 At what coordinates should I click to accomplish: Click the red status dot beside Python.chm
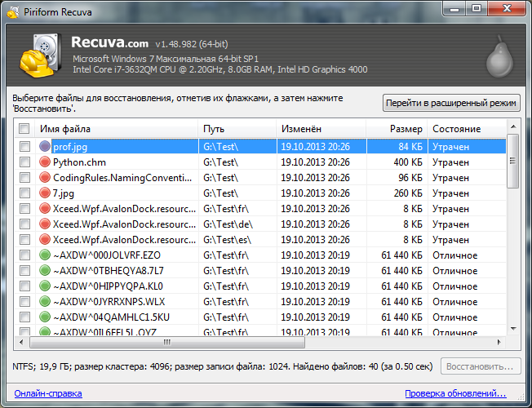(x=44, y=162)
